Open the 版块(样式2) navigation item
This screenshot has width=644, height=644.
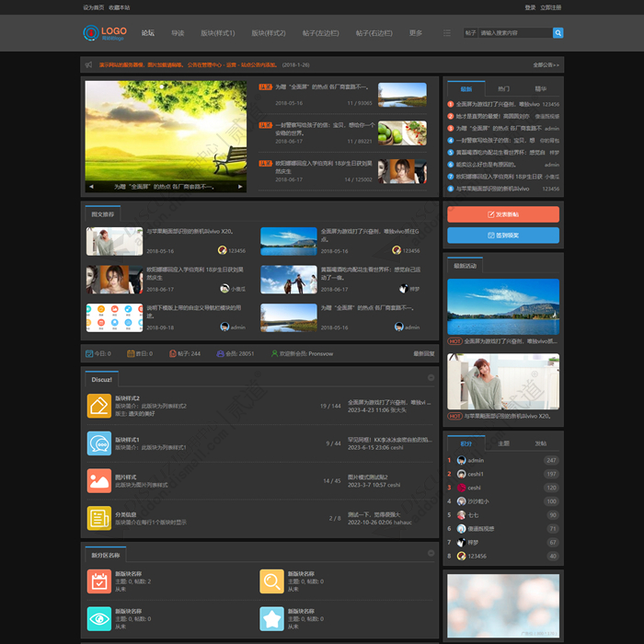[x=269, y=33]
